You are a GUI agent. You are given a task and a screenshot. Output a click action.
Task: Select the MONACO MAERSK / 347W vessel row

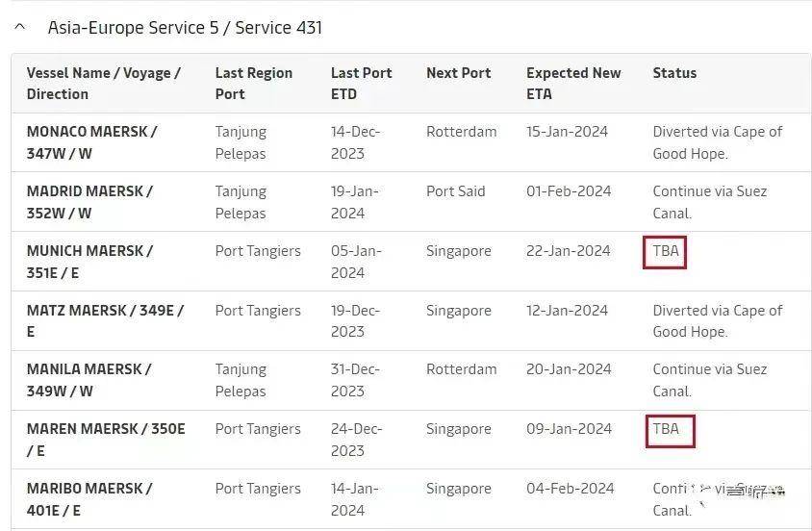click(411, 142)
